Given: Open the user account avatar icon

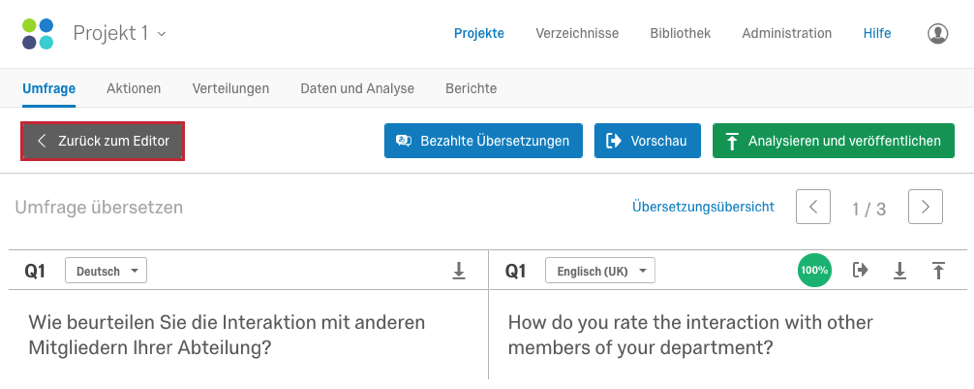Looking at the screenshot, I should [937, 34].
